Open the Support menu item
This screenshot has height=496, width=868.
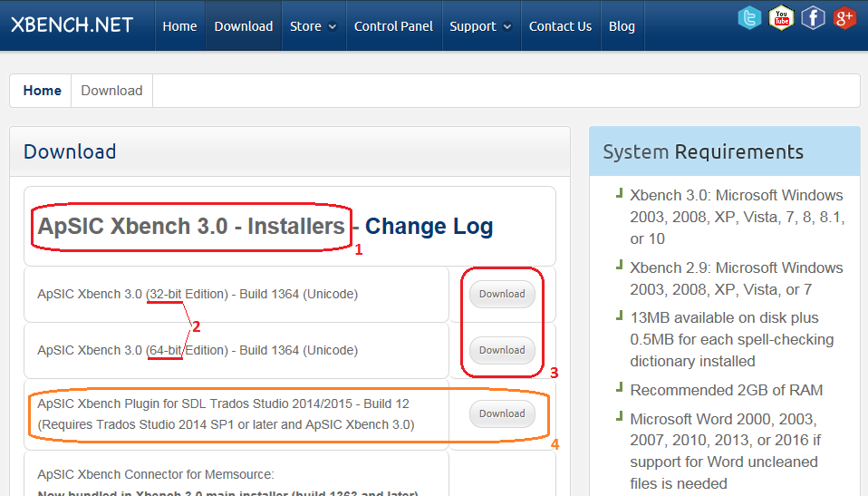[473, 26]
